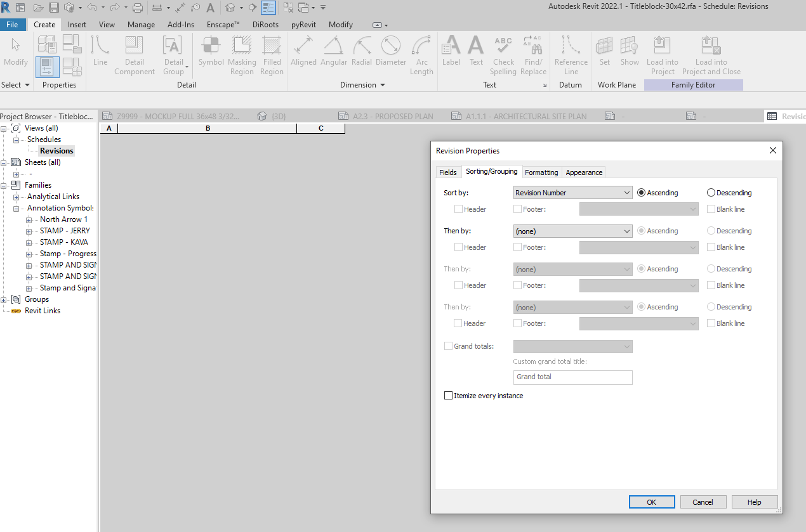Choose the Aligned dimension tool
Image resolution: width=806 pixels, height=532 pixels.
point(303,51)
